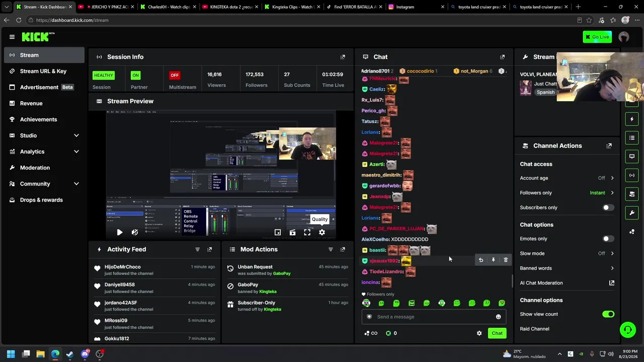Image resolution: width=644 pixels, height=362 pixels.
Task: Open the Moderation page
Action: (x=44, y=168)
